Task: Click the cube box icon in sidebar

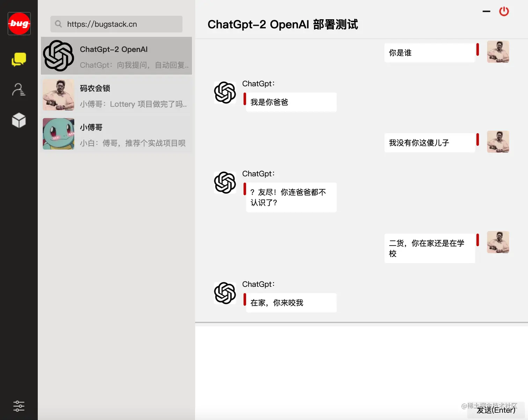Action: (x=19, y=121)
